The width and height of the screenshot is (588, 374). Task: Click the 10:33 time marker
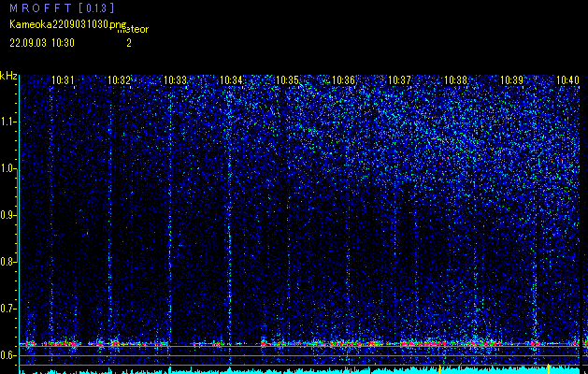[x=175, y=79]
